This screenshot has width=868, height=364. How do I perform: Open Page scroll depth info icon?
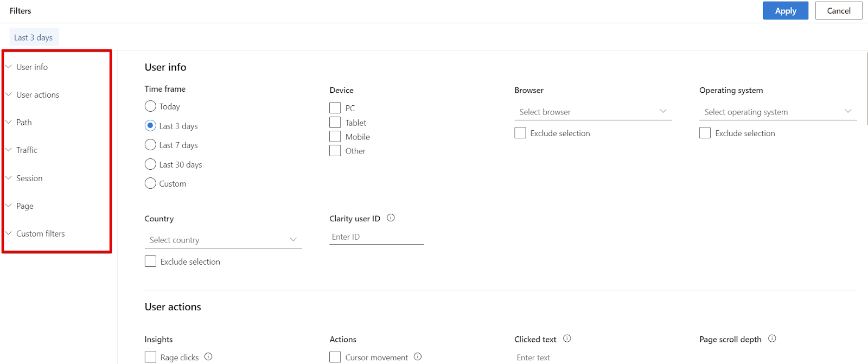(772, 339)
